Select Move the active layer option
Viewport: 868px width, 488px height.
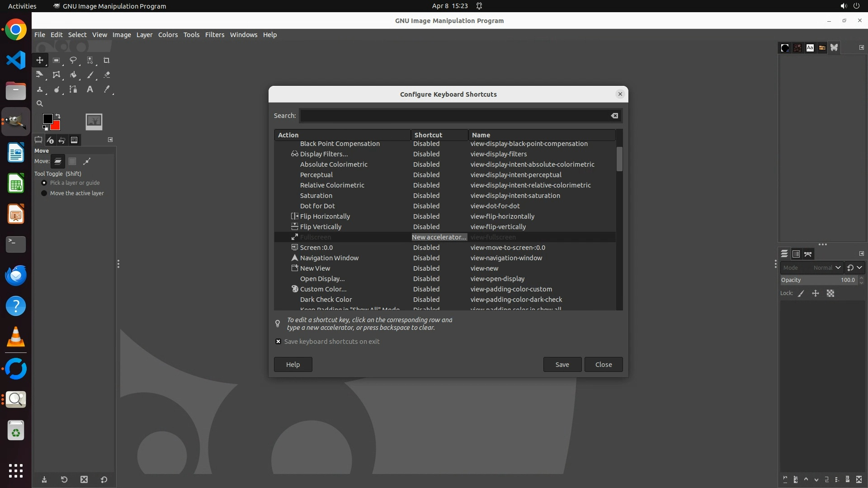44,193
